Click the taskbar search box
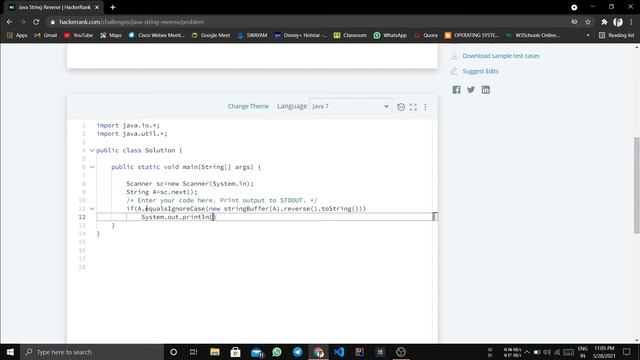Image resolution: width=640 pixels, height=360 pixels. click(x=92, y=352)
